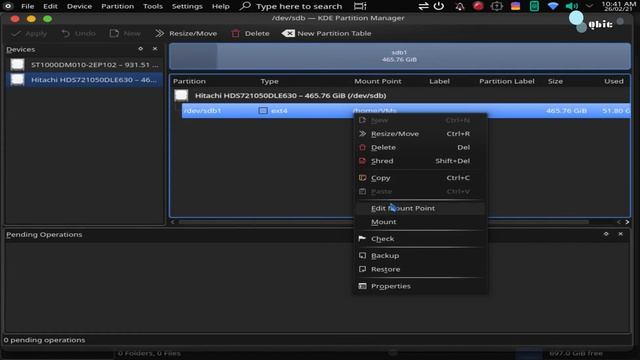Choose Mount in the context menu
The height and width of the screenshot is (360, 640).
420,222
